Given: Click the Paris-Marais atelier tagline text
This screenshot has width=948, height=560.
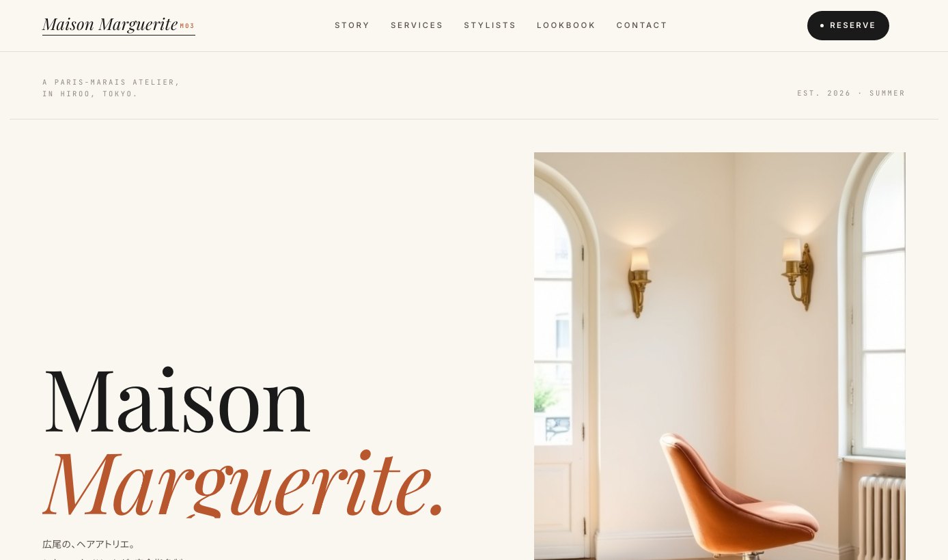Looking at the screenshot, I should (111, 88).
